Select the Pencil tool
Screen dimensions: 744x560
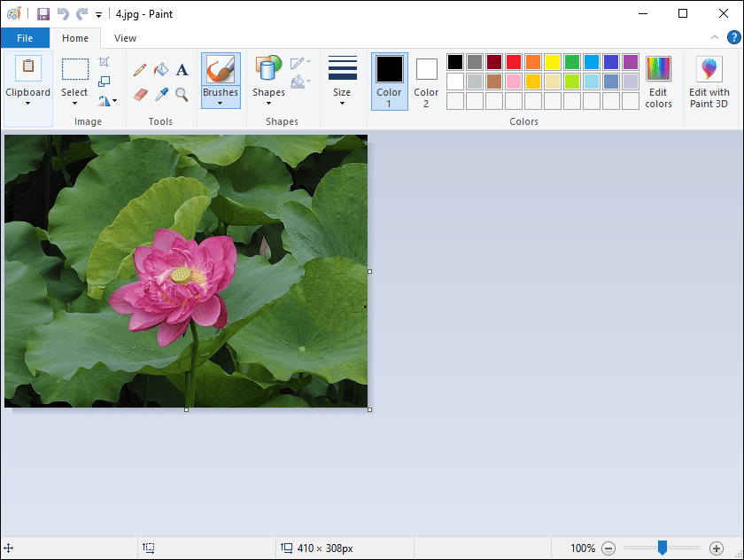click(140, 68)
